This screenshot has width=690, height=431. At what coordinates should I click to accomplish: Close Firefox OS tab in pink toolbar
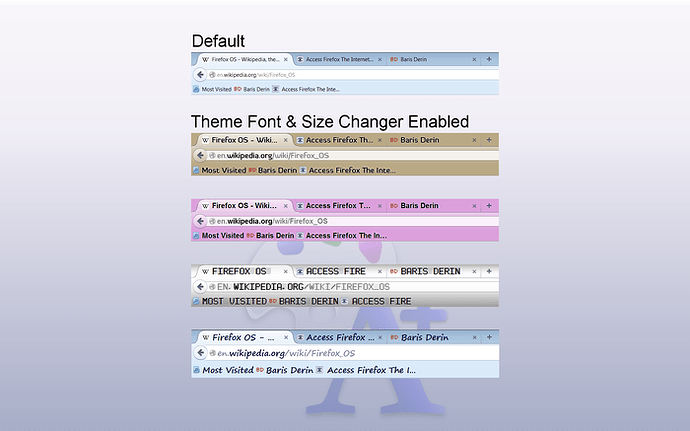(286, 206)
